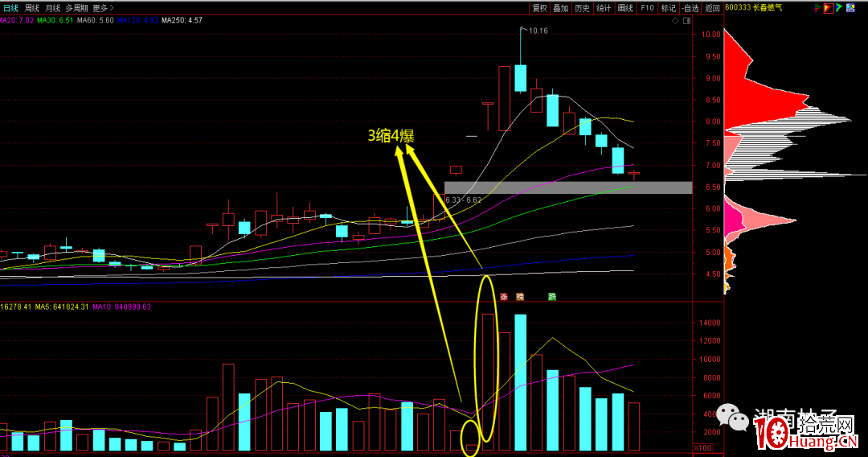This screenshot has height=457, width=868.
Task: Click the 涨 event marker
Action: point(504,297)
